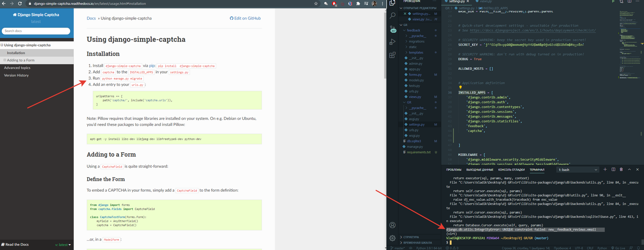Close settings.py in Open Editors list

click(405, 14)
